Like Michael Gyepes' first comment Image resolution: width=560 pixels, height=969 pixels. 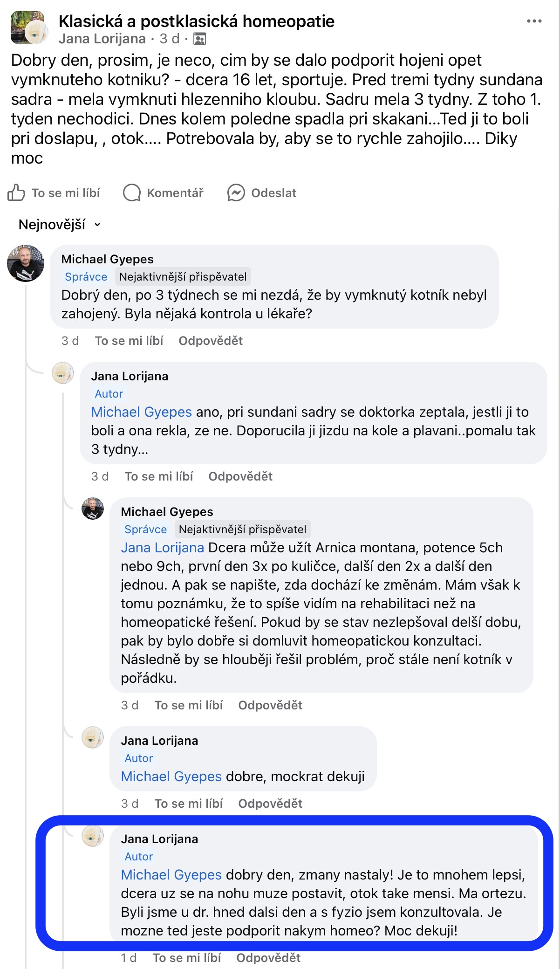click(129, 341)
